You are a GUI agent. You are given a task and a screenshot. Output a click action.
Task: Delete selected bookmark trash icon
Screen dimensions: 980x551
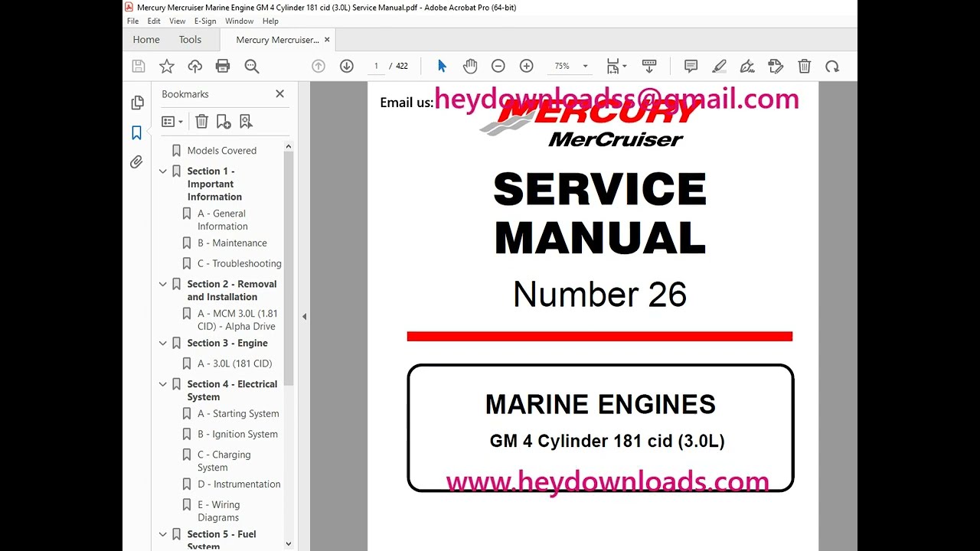[x=201, y=121]
